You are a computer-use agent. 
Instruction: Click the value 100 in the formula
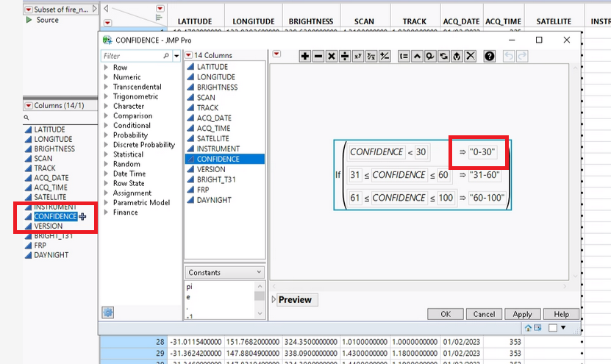pos(446,198)
